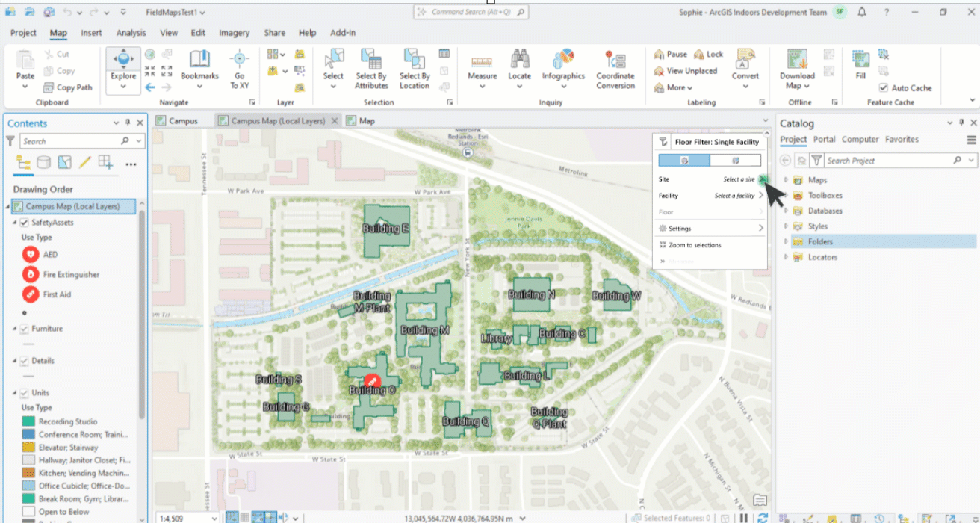This screenshot has width=980, height=523.
Task: Expand Floor Filter Settings
Action: coord(761,229)
